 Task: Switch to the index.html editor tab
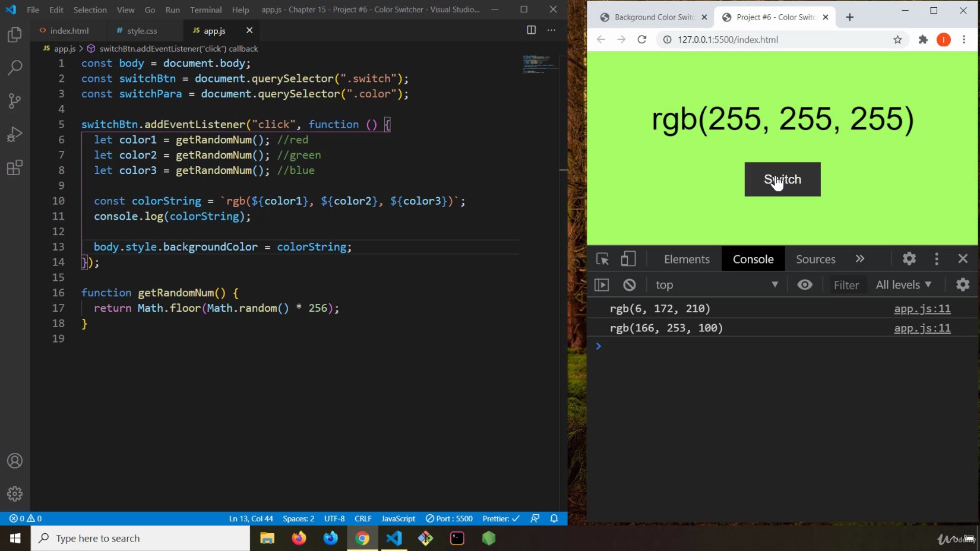point(69,30)
